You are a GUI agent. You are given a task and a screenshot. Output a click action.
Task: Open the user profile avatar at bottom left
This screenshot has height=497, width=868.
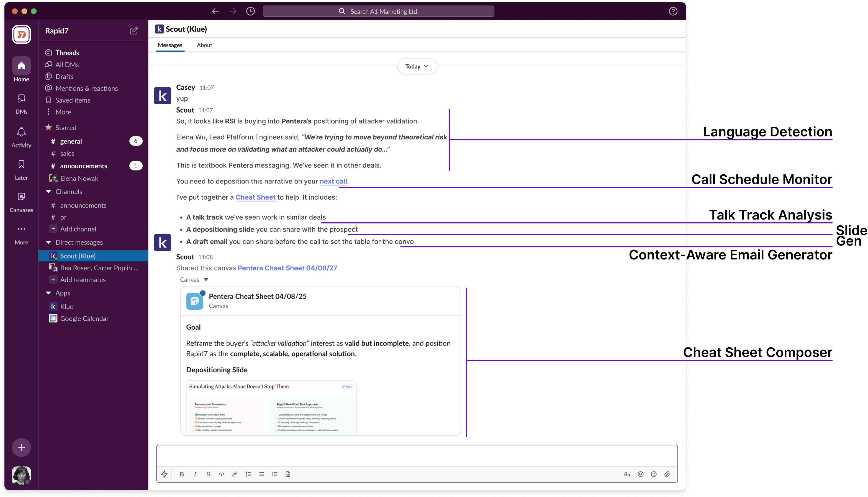tap(21, 475)
